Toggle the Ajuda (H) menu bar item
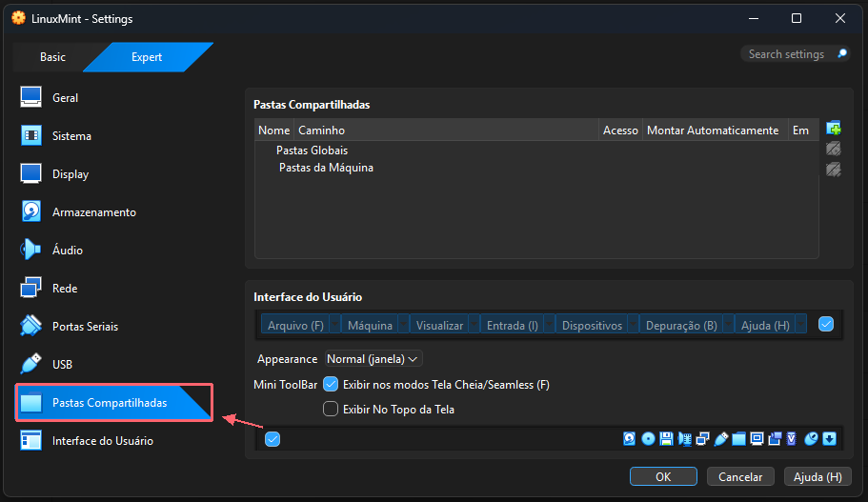Image resolution: width=868 pixels, height=502 pixels. pos(765,325)
